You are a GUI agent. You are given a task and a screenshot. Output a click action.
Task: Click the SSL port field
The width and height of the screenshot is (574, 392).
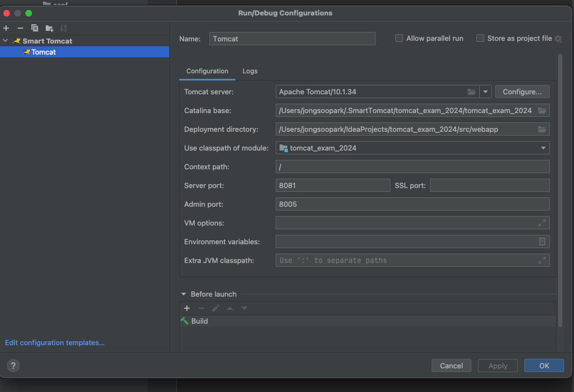point(490,185)
